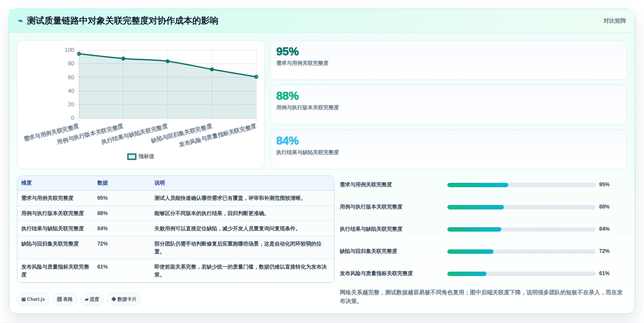Click the description starting 即使前面关系完整

pyautogui.click(x=241, y=271)
